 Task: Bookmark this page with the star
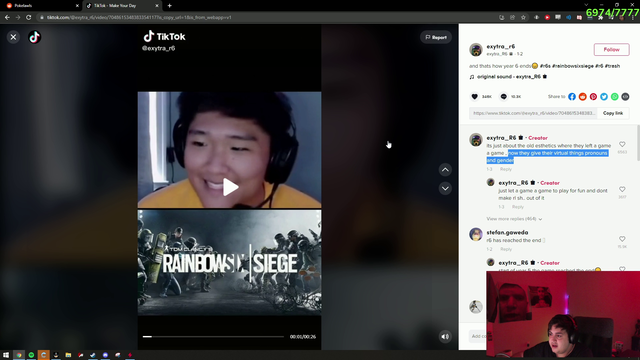(523, 18)
